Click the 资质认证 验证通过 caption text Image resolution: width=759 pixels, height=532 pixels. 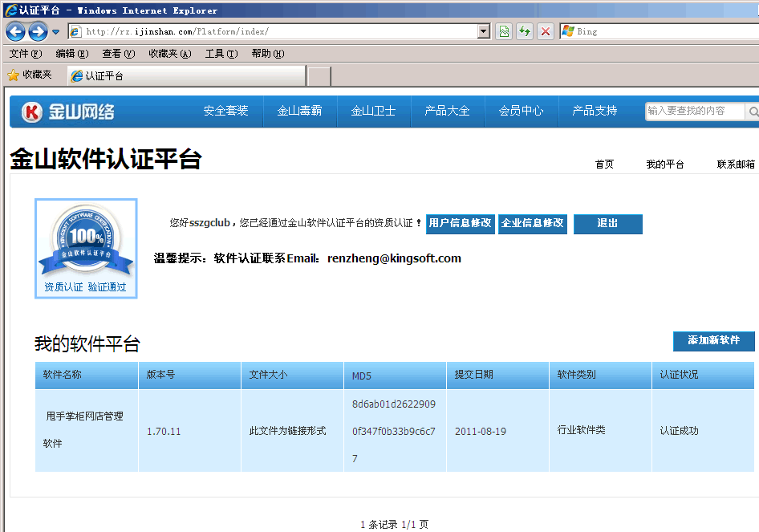click(x=85, y=287)
